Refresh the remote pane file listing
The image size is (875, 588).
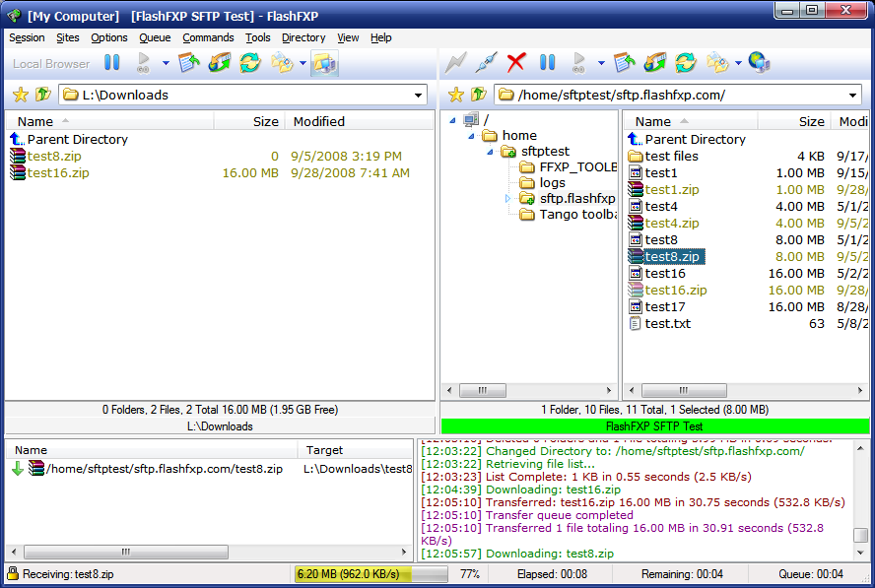686,63
